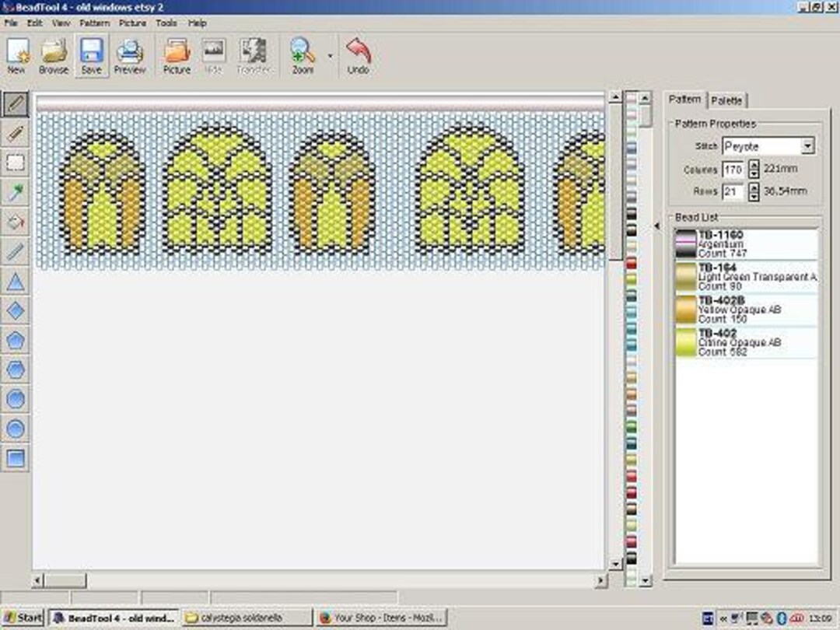Select the triangle shape tool

tap(16, 281)
